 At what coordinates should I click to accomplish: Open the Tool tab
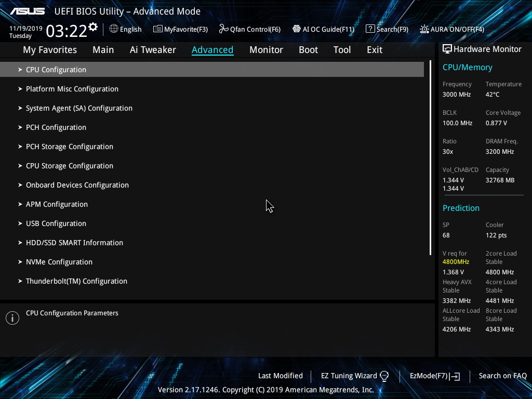pyautogui.click(x=342, y=50)
